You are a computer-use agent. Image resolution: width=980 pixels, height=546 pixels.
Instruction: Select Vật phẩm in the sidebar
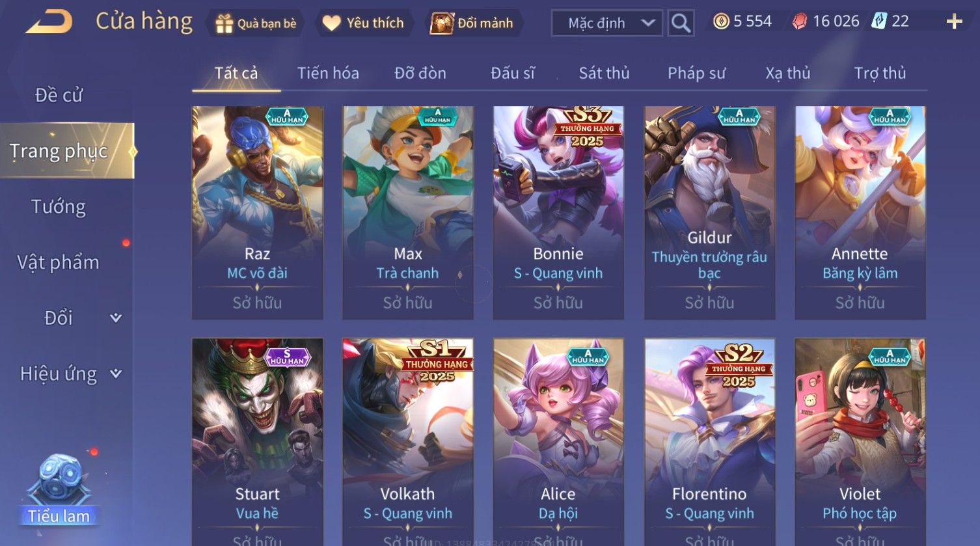pyautogui.click(x=59, y=262)
